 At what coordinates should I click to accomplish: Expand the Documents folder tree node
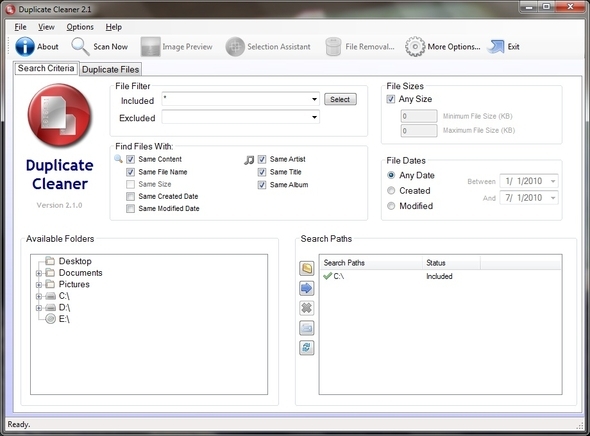tap(39, 273)
